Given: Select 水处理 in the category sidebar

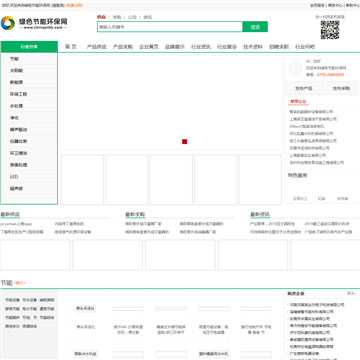Looking at the screenshot, I should pyautogui.click(x=16, y=106).
